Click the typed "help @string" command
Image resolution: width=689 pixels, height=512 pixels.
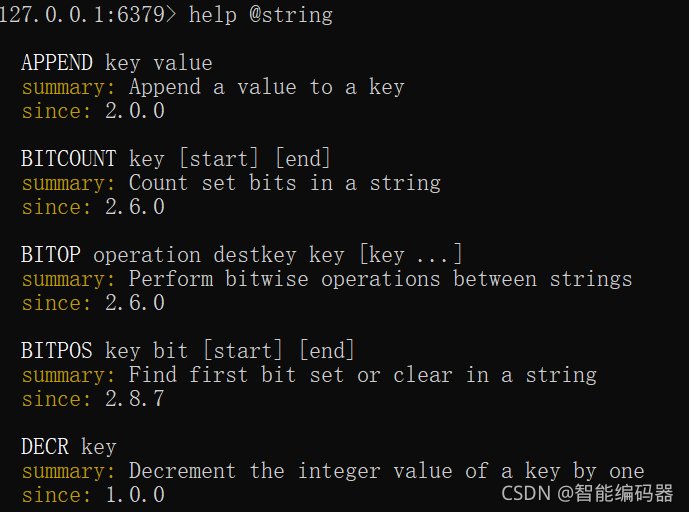click(261, 15)
